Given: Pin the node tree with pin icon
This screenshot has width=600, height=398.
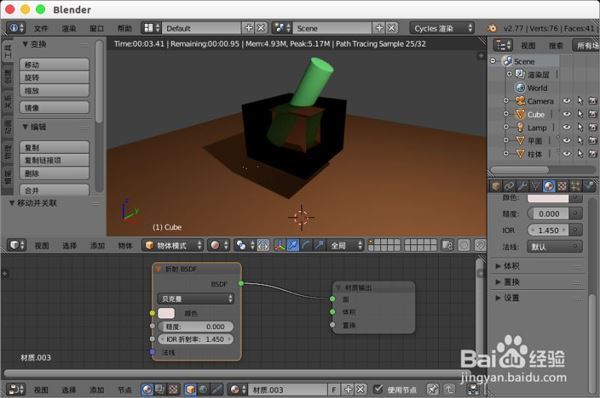Looking at the screenshot, I should tap(432, 390).
